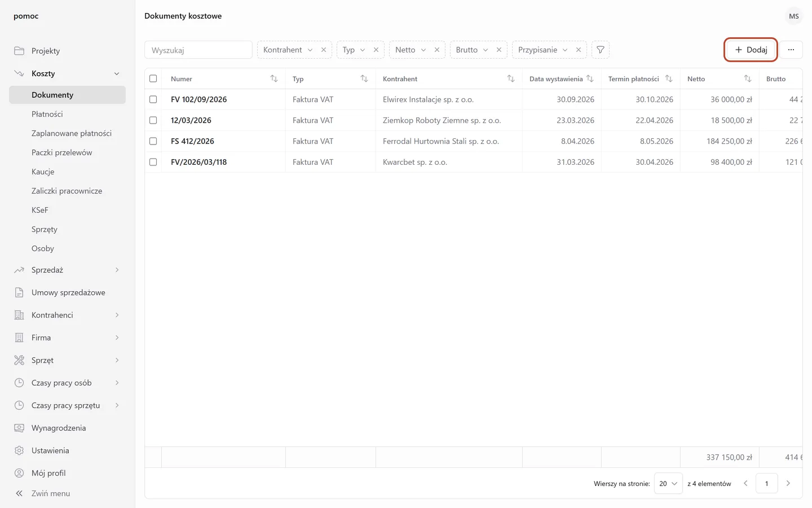Open the advanced filter funnel icon
812x508 pixels.
click(x=601, y=50)
